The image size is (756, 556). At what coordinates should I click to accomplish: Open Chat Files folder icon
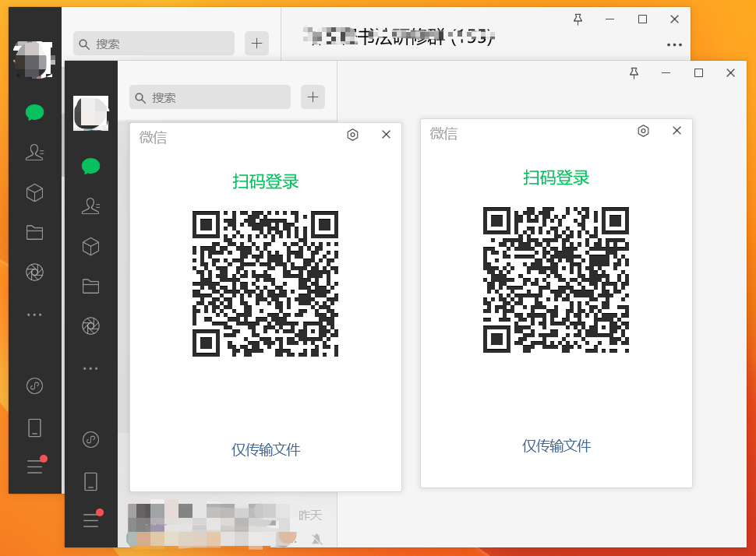click(x=90, y=286)
